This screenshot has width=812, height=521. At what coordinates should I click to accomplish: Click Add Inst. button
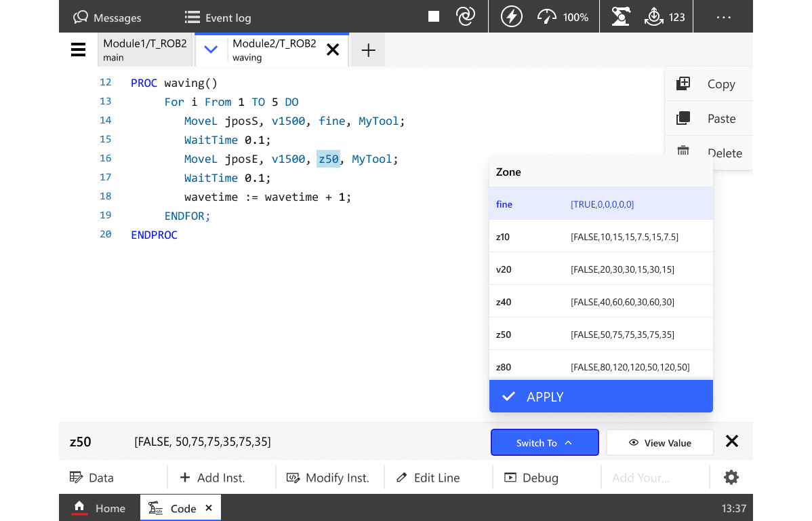pyautogui.click(x=212, y=478)
